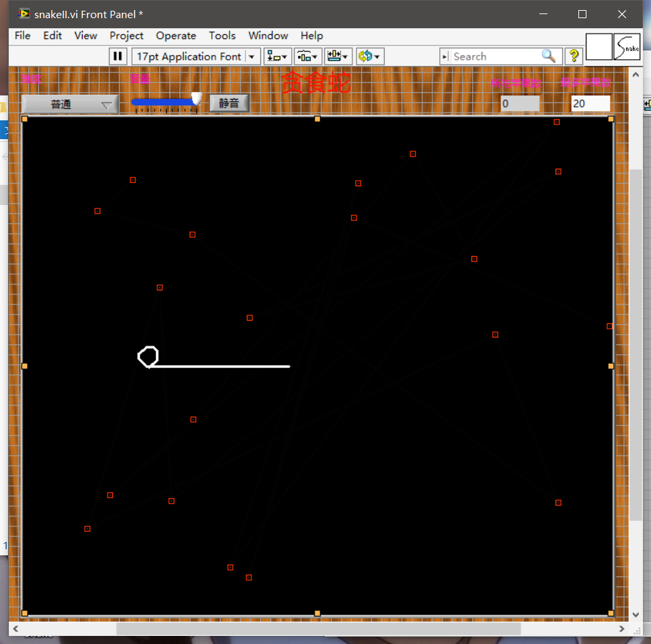651x644 pixels.
Task: Open the Distribute Objects tool
Action: pos(307,56)
